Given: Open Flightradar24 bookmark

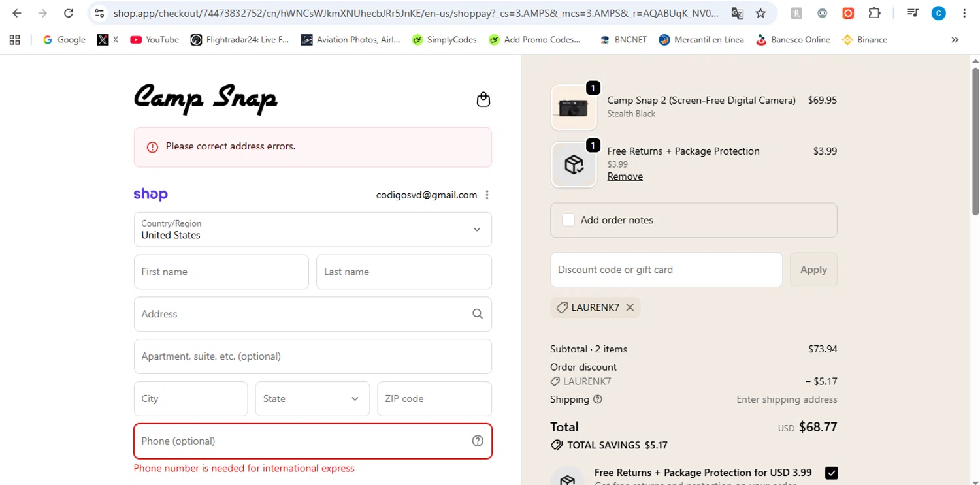Looking at the screenshot, I should [x=240, y=40].
